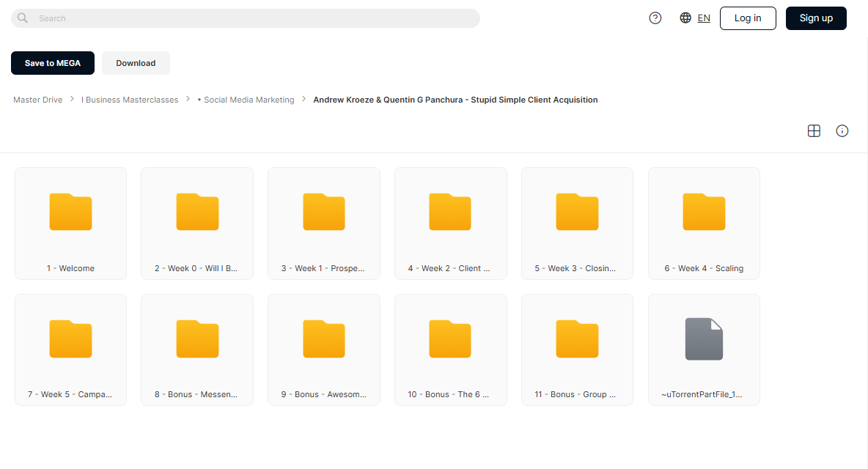Screen dimensions: 868x469
Task: Go to Master Drive breadcrumb
Action: coord(37,100)
